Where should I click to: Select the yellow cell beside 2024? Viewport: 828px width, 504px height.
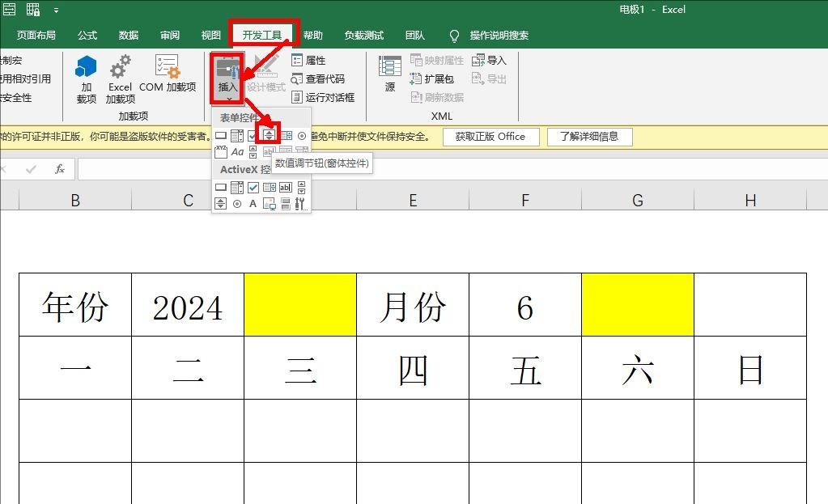pyautogui.click(x=300, y=304)
